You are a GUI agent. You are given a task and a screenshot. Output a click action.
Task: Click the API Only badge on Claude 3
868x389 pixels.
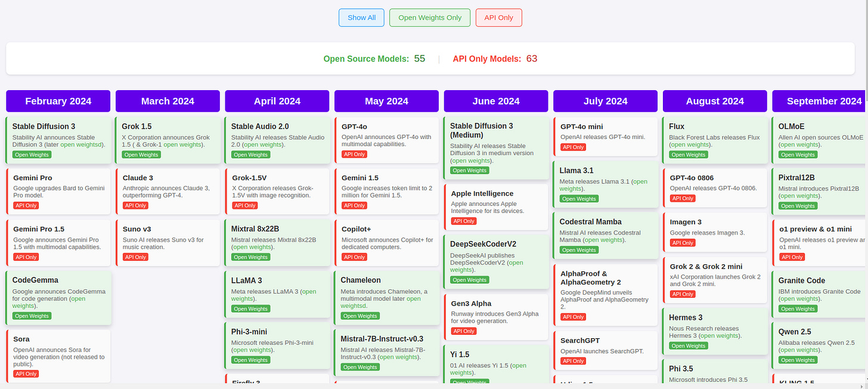(136, 206)
